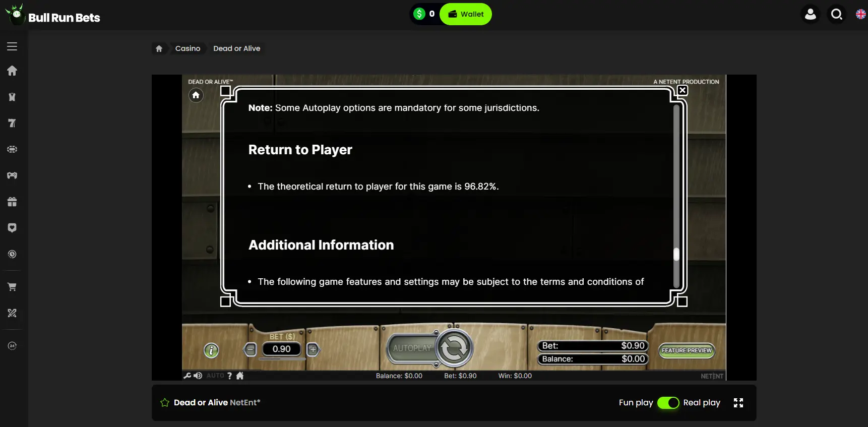The height and width of the screenshot is (427, 868).
Task: Open favourites via the heart shield icon
Action: pyautogui.click(x=12, y=228)
